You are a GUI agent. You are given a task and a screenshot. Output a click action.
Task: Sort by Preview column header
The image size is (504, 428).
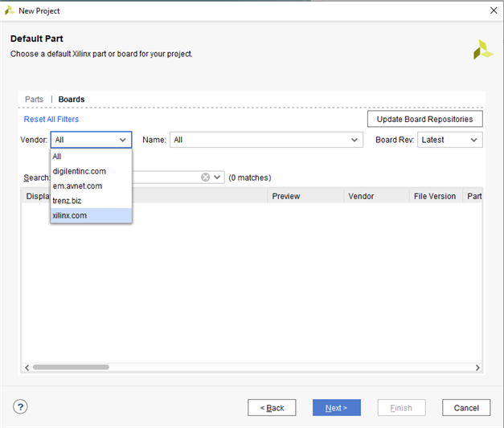[x=285, y=196]
